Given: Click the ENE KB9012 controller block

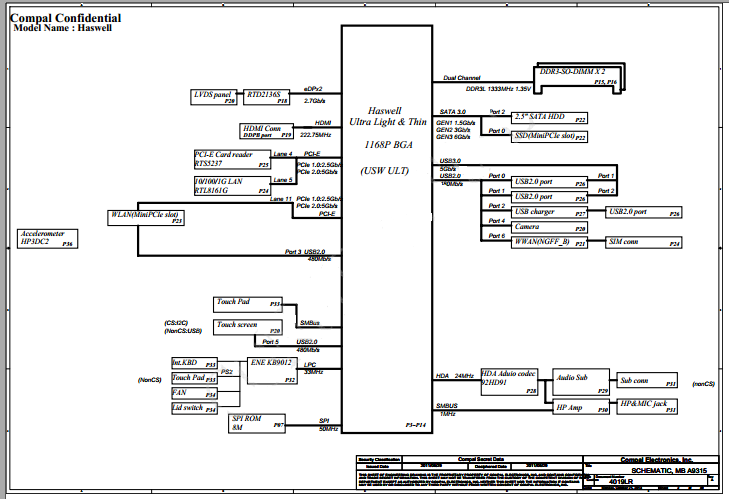Looking at the screenshot, I should pyautogui.click(x=273, y=371).
